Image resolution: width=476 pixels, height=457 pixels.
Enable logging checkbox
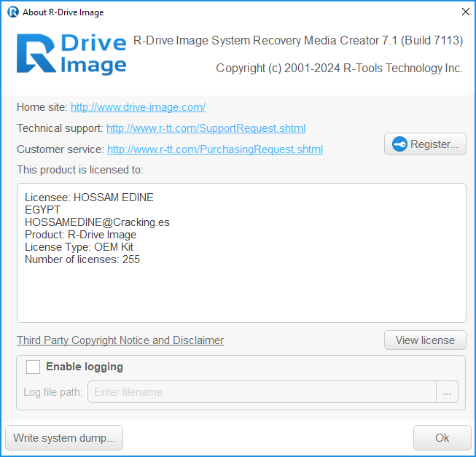coord(33,367)
